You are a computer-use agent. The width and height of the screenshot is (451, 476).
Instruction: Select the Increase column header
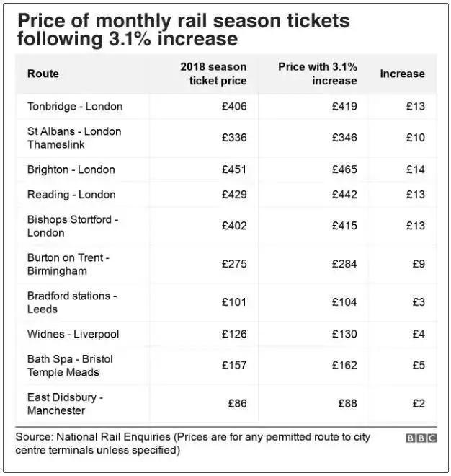402,74
